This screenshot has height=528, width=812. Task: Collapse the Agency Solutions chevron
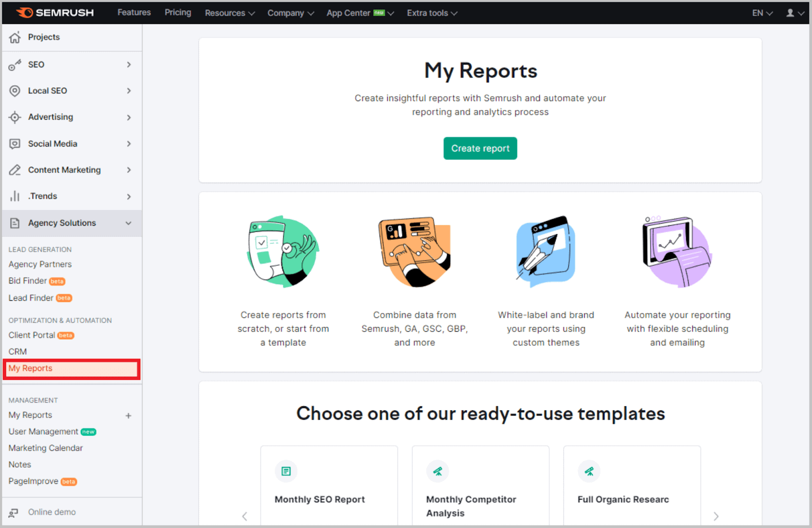(x=129, y=223)
